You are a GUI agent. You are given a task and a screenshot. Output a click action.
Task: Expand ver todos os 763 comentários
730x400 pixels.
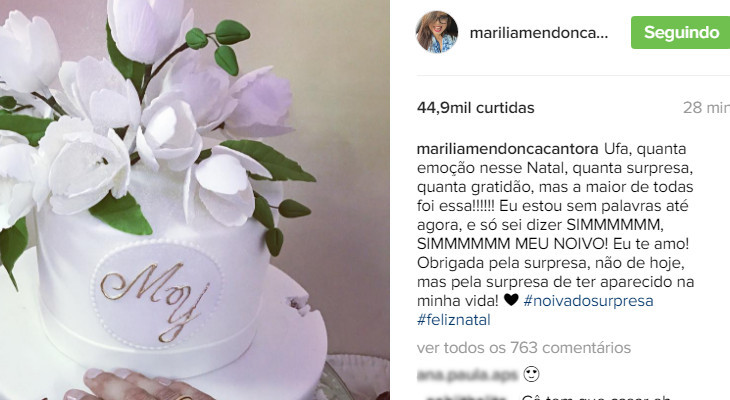pos(524,347)
